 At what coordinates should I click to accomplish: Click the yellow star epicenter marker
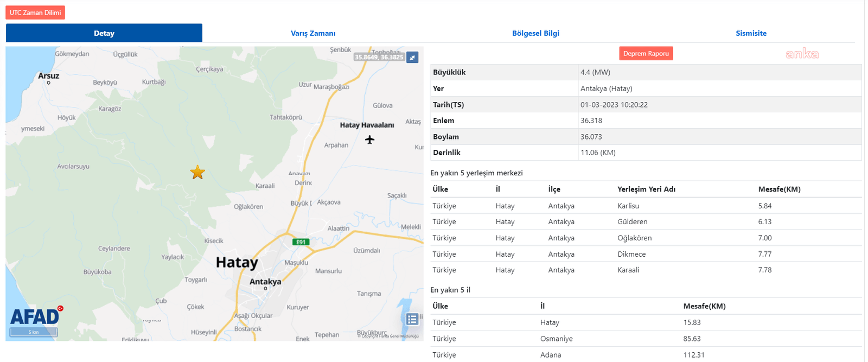tap(197, 173)
